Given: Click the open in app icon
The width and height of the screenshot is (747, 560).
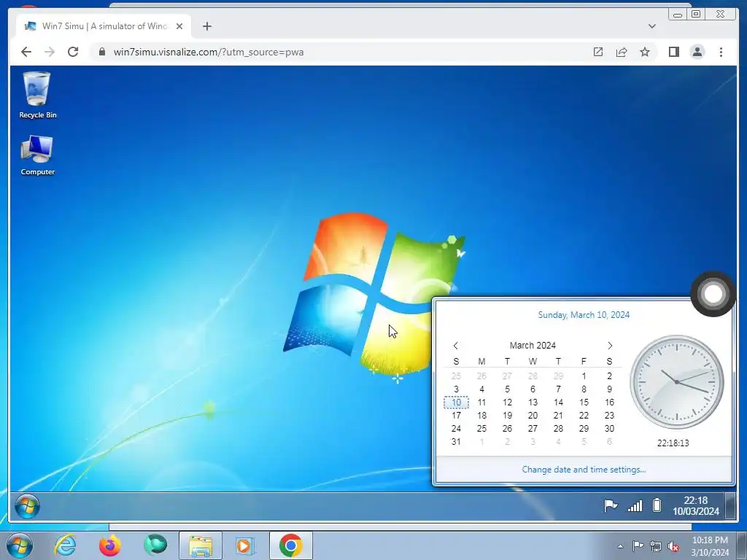Looking at the screenshot, I should pyautogui.click(x=598, y=52).
